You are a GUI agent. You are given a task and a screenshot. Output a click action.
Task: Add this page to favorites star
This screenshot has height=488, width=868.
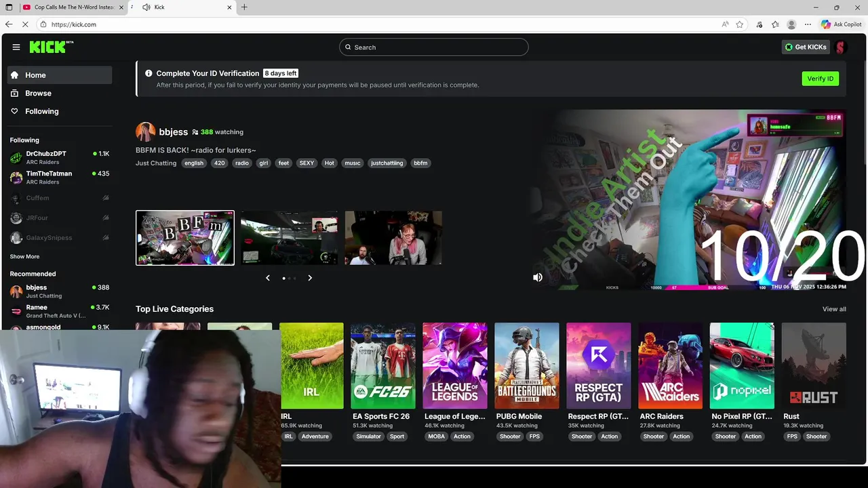(740, 24)
